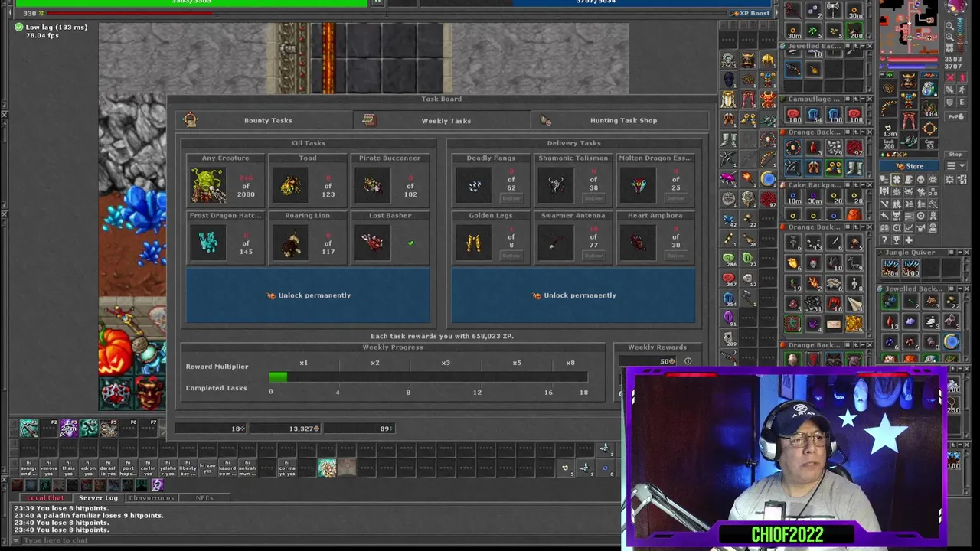Unlock kill tasks permanently
The image size is (980, 551).
tap(308, 295)
